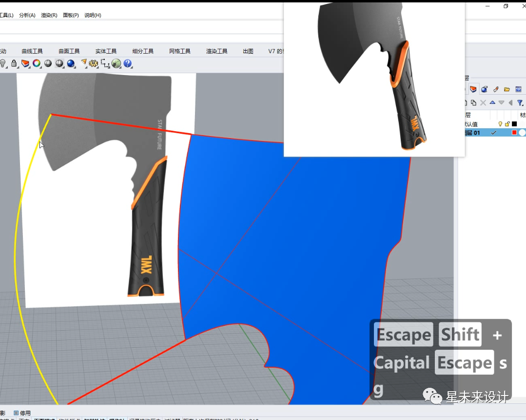Switch to the 曲线工具 toolbar tab

point(32,51)
